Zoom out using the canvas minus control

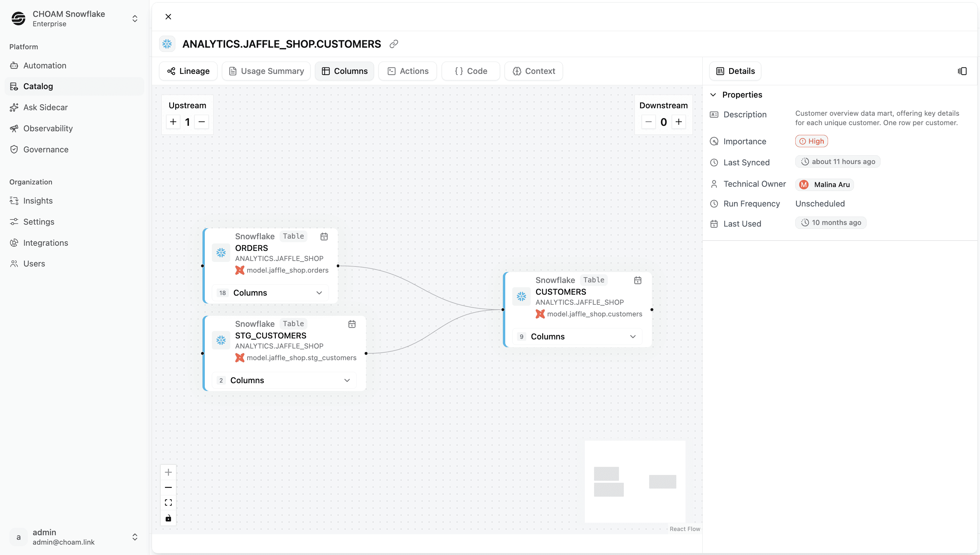(x=168, y=488)
